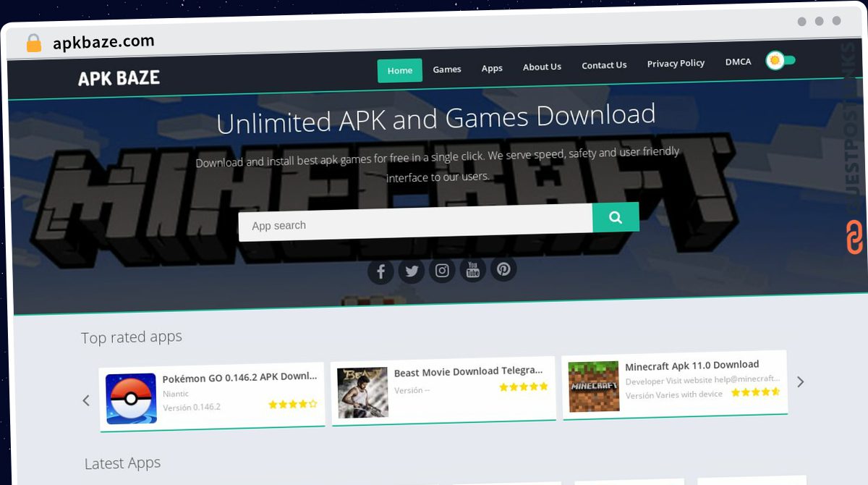
Task: Click the Beast movie poster thumbnail
Action: click(x=362, y=392)
